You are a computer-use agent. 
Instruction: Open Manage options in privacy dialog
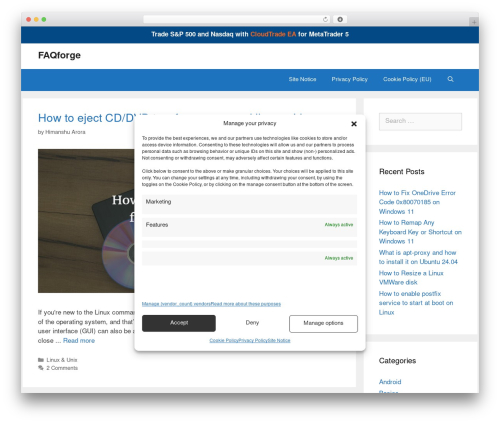click(x=323, y=323)
